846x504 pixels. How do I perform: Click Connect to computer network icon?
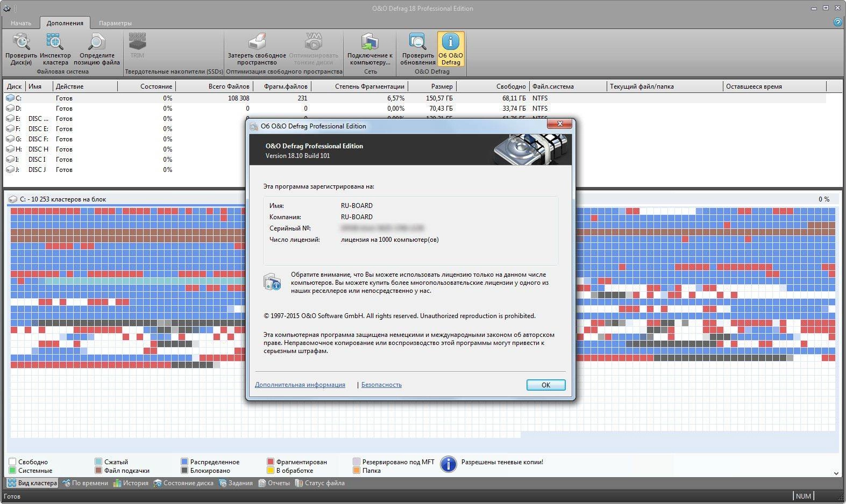370,41
